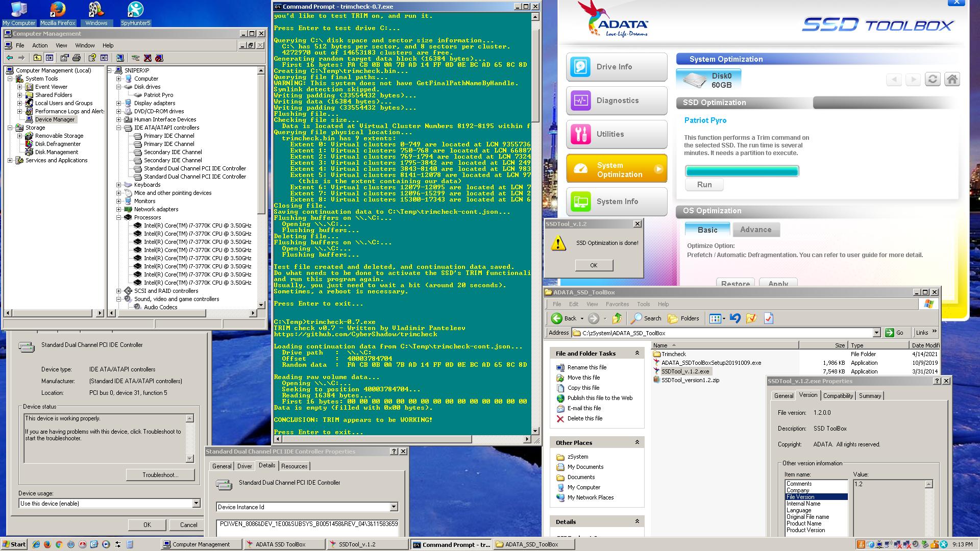Click the refresh drive icon in SSD Toolbox
980x551 pixels.
933,80
